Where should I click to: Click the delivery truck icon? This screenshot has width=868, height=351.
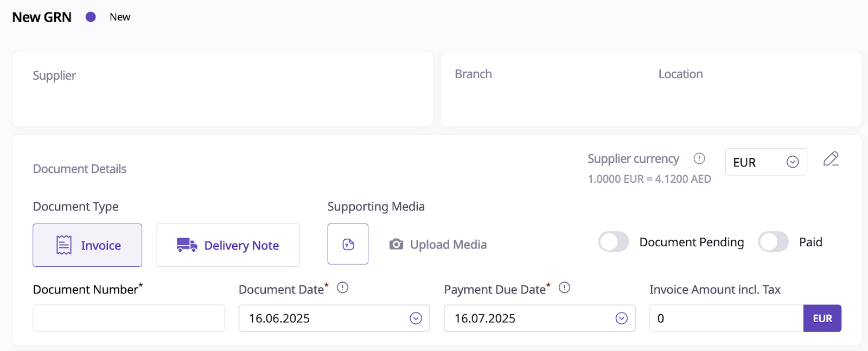tap(187, 245)
